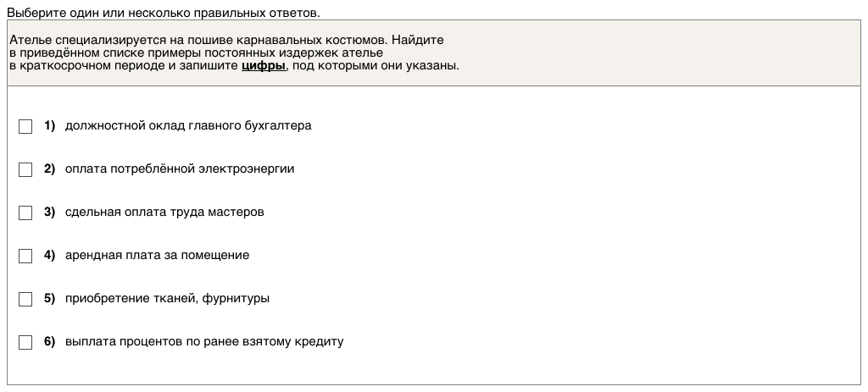Click the question sentence starting 'Ателье специализируется'
This screenshot has width=868, height=392.
point(226,40)
